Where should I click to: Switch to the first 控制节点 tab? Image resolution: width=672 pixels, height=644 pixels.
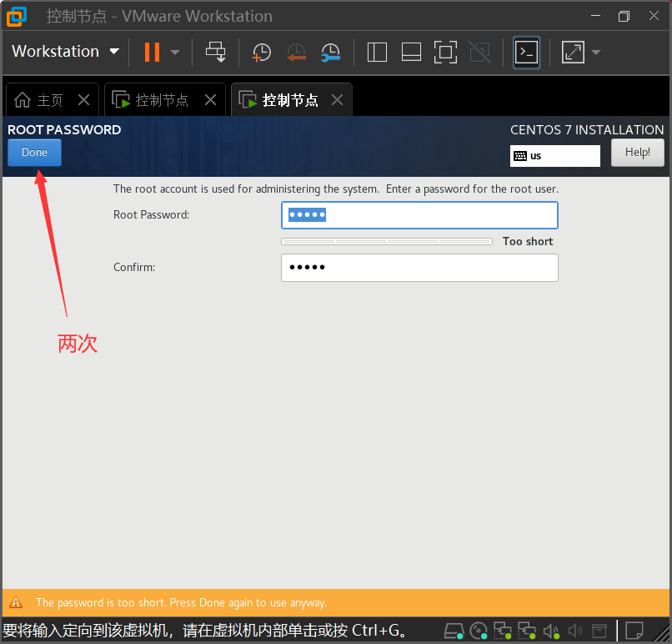(150, 100)
